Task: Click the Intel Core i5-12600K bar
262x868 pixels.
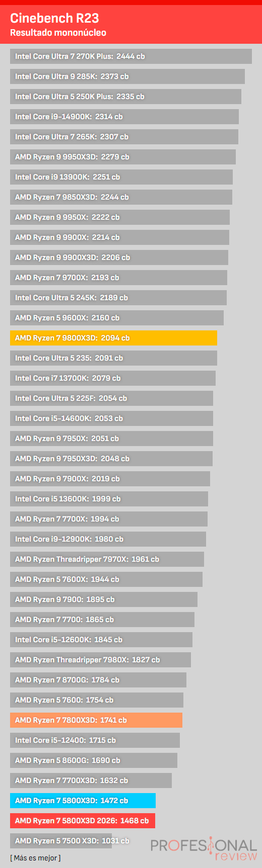Action: (101, 640)
